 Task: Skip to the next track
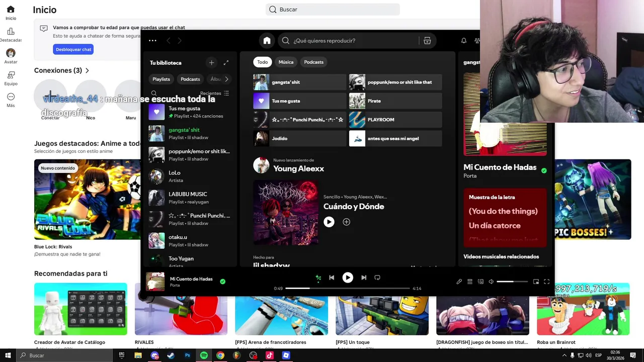pyautogui.click(x=364, y=278)
